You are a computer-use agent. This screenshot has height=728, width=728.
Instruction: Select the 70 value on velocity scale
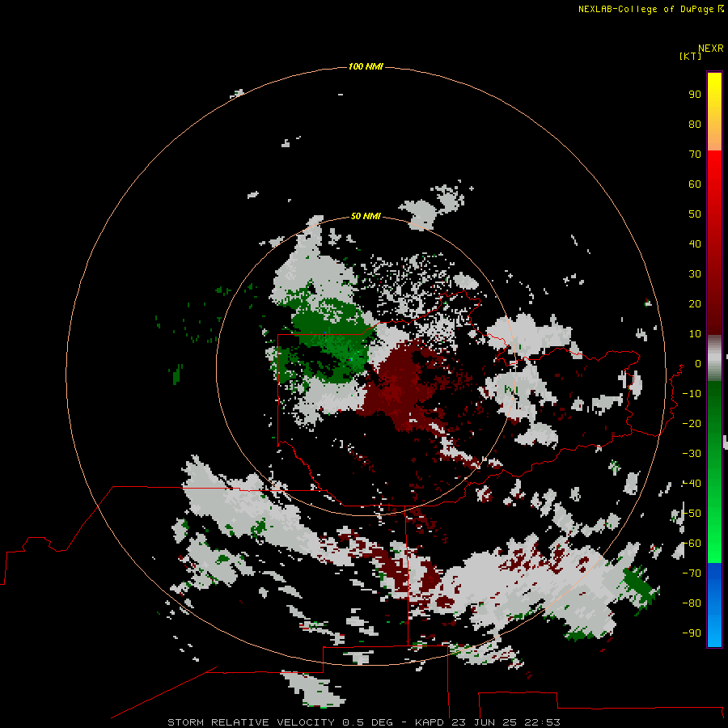pyautogui.click(x=695, y=154)
